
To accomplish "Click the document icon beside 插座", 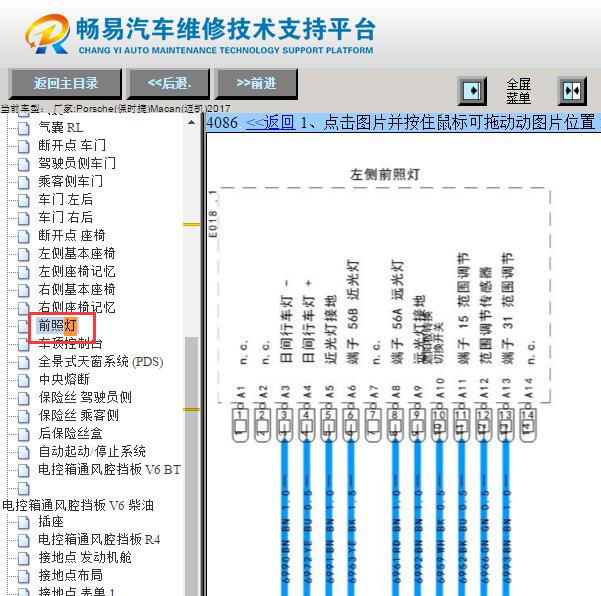I will [24, 523].
